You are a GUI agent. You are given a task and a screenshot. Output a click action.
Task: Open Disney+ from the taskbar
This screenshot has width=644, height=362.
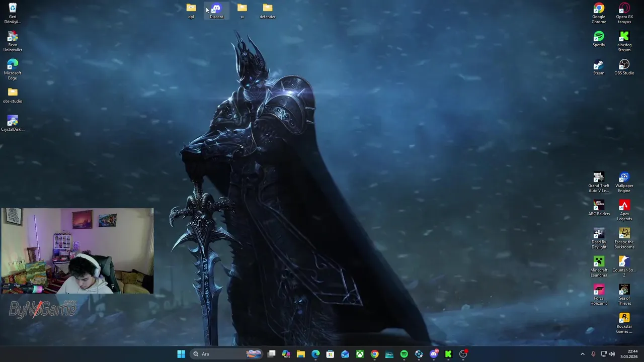389,354
